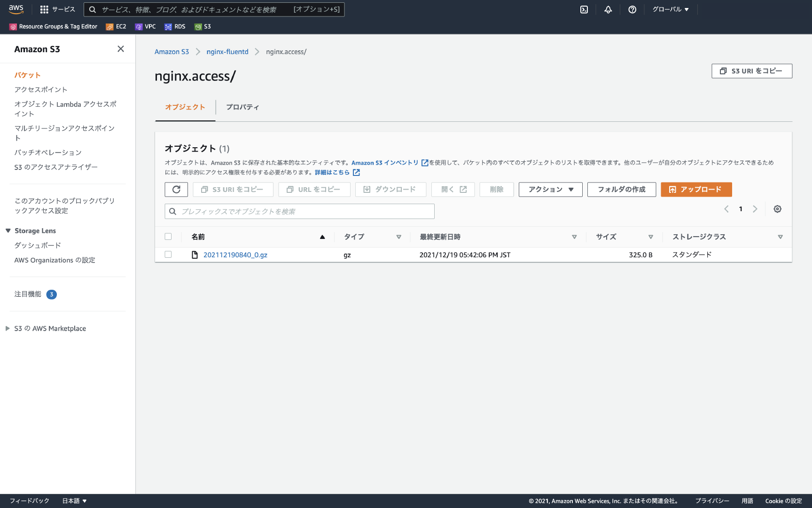Sort by サイズ column arrow
The width and height of the screenshot is (812, 508).
pos(651,237)
